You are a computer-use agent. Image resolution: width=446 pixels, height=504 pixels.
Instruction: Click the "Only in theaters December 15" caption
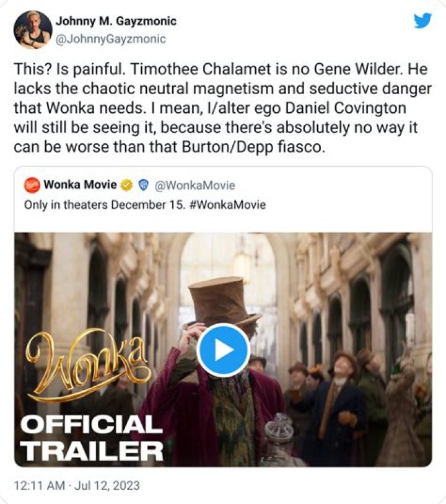tap(103, 204)
